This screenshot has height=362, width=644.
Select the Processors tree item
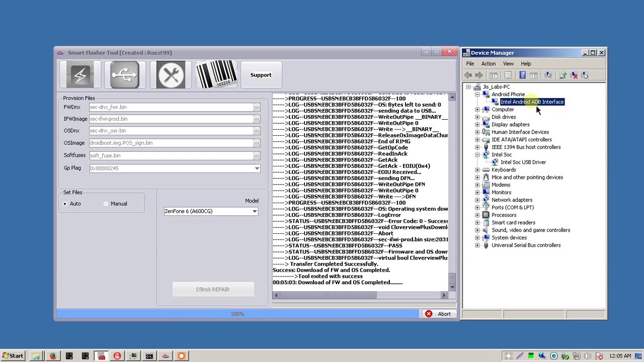tap(504, 215)
